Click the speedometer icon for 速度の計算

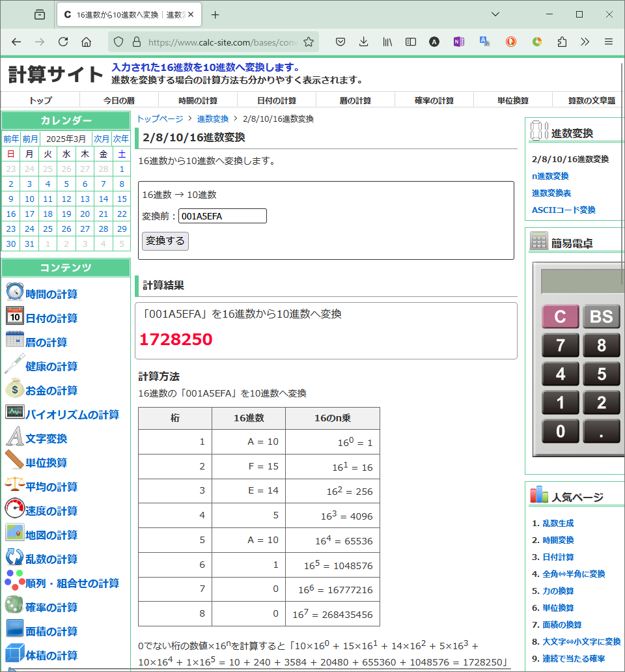pyautogui.click(x=14, y=509)
